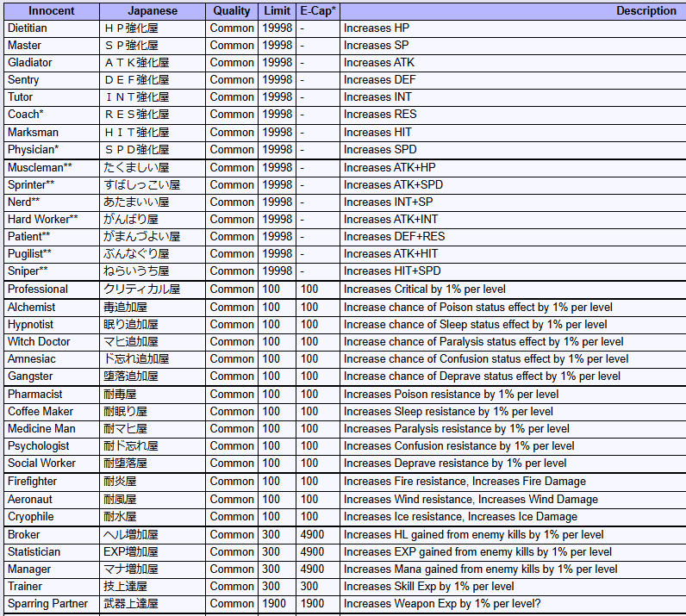
Task: Click the Quality column header
Action: pyautogui.click(x=232, y=11)
